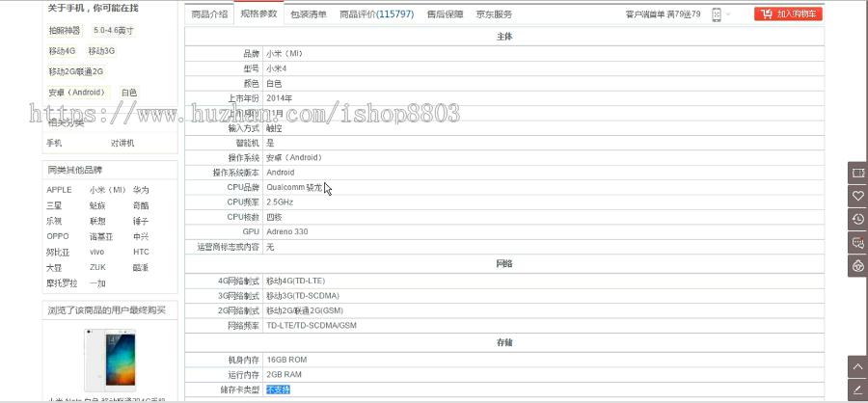Image resolution: width=868 pixels, height=403 pixels.
Task: Click the 移动2G/联通2G tag in sidebar
Action: tap(76, 71)
